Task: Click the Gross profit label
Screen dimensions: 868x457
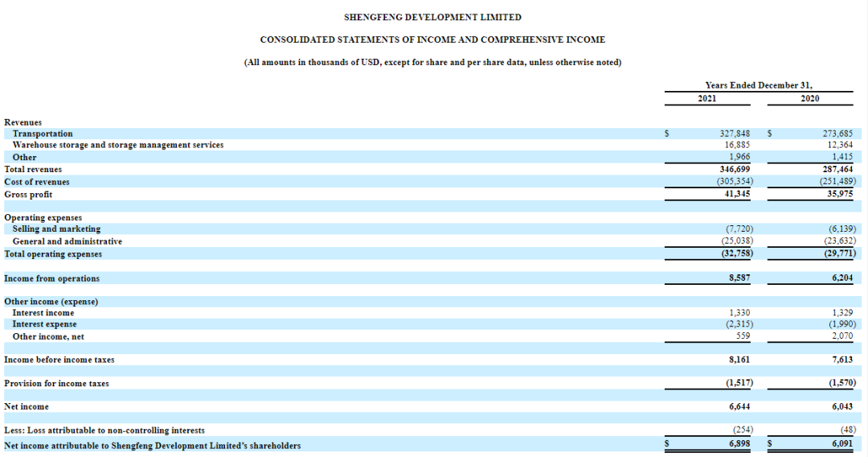Action: pyautogui.click(x=28, y=195)
